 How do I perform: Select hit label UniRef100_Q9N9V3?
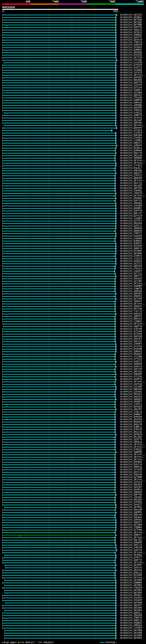131,351
